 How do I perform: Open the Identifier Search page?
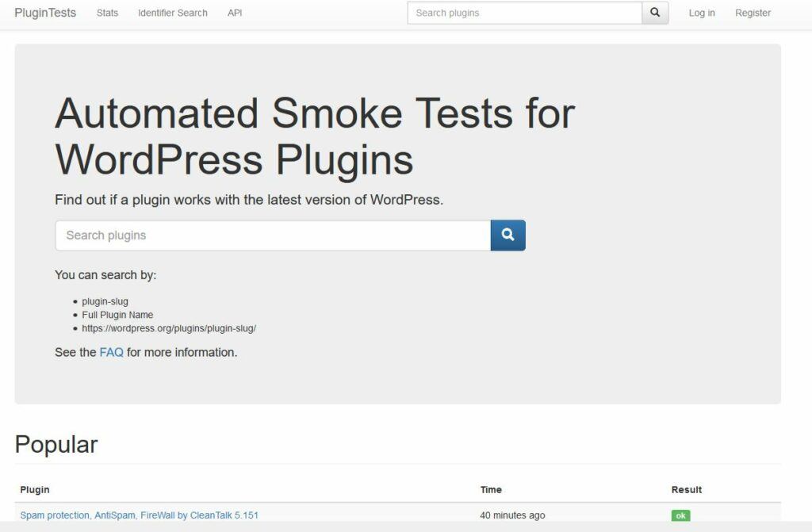(x=172, y=13)
